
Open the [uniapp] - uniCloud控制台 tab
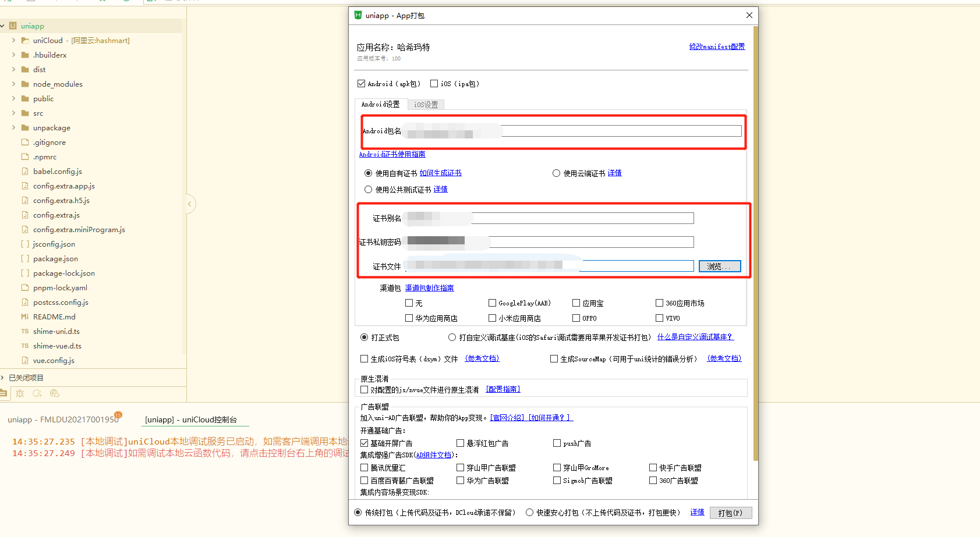191,419
